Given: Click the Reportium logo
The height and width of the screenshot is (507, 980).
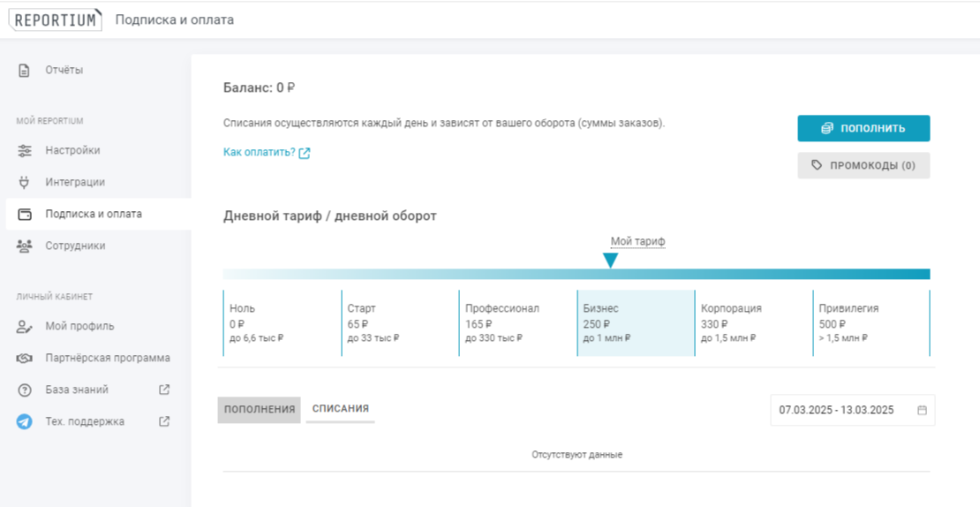Looking at the screenshot, I should click(55, 19).
